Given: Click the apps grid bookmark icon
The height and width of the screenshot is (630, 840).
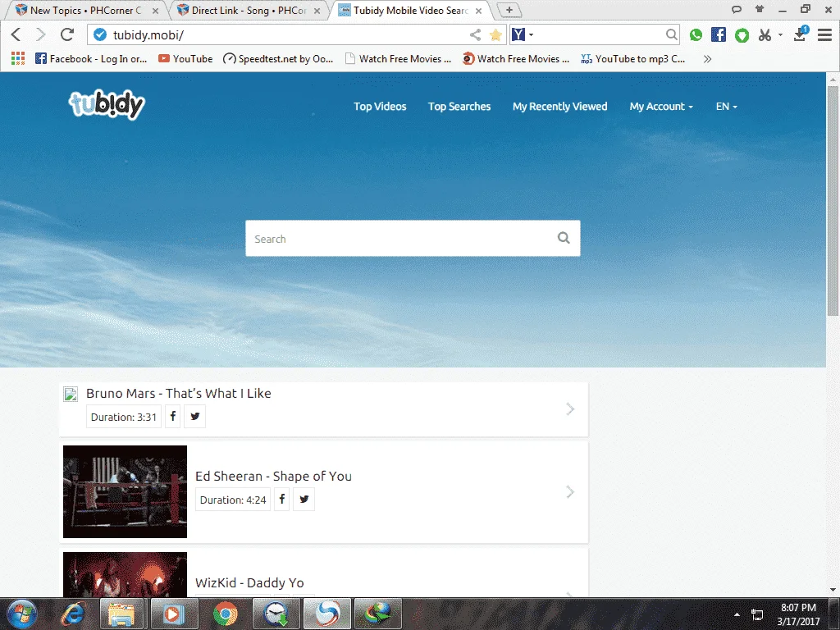Looking at the screenshot, I should pyautogui.click(x=18, y=58).
